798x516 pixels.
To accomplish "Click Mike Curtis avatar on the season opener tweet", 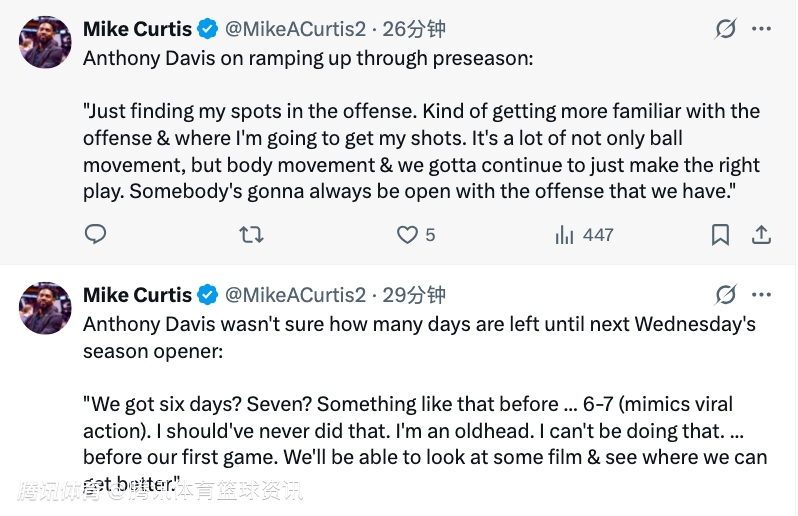I will [45, 307].
